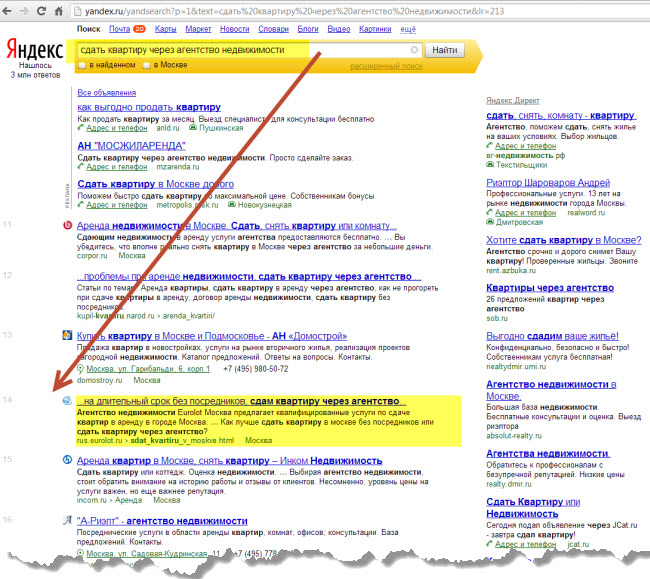Click the mail unread count badge 20
Screen dimensions: 650x579
point(139,29)
